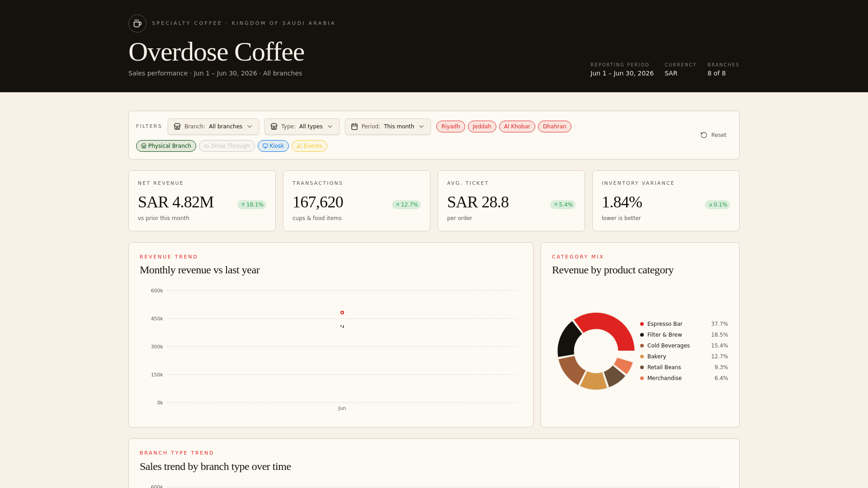The height and width of the screenshot is (488, 868).
Task: Open the Period: This month dropdown
Action: (x=388, y=127)
